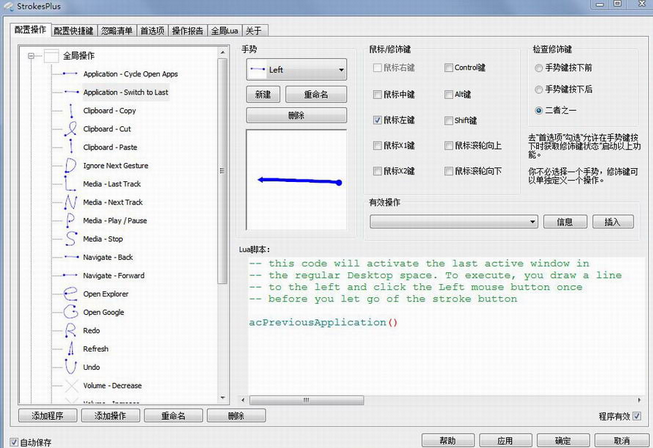
Task: Open the 配置快捷键 tab
Action: (x=74, y=31)
